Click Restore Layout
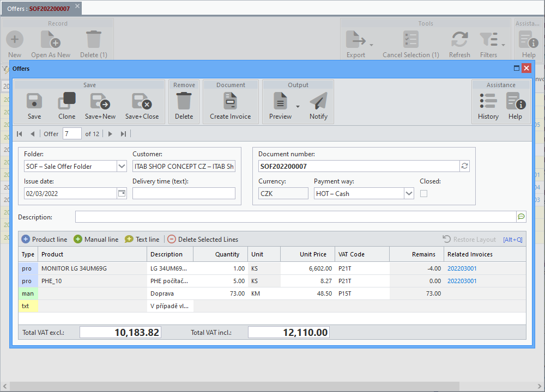 pyautogui.click(x=469, y=239)
